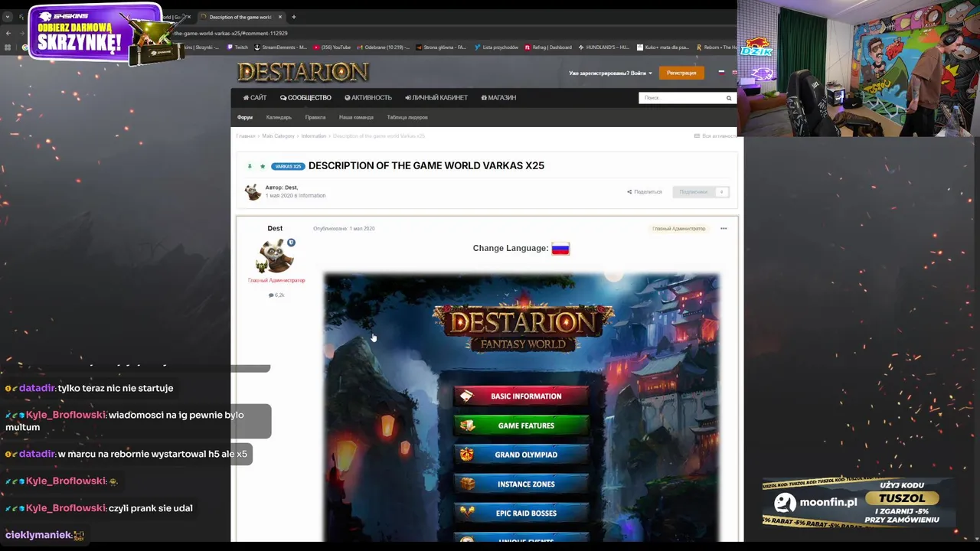This screenshot has width=980, height=551.
Task: Open the АКТИВНОСТЬ menu item
Action: 368,98
